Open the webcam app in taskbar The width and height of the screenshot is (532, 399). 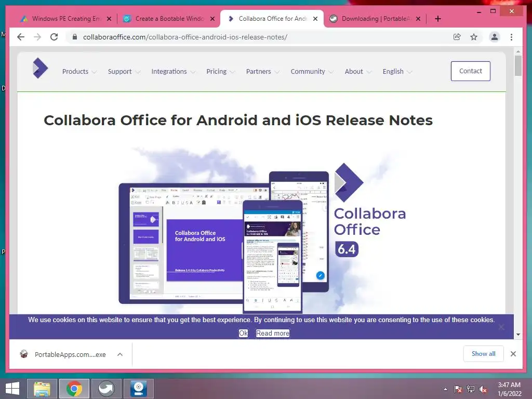click(138, 389)
